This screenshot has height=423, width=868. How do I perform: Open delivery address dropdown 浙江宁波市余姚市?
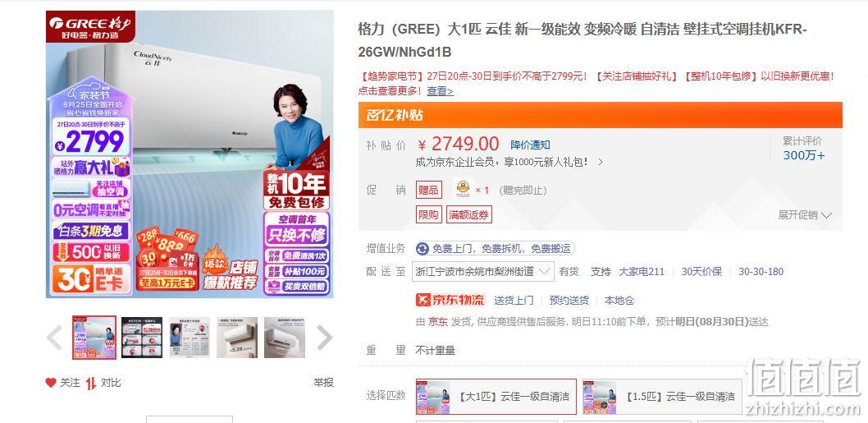click(482, 272)
